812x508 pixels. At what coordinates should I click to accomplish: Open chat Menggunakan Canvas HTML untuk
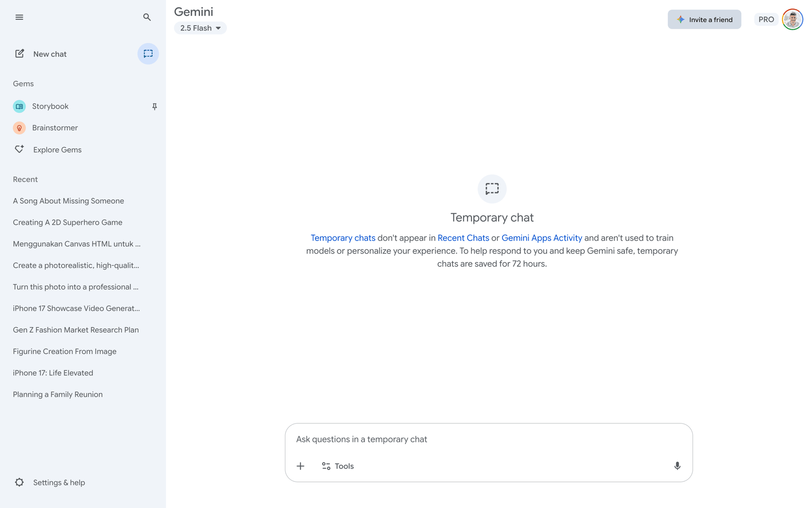tap(77, 244)
